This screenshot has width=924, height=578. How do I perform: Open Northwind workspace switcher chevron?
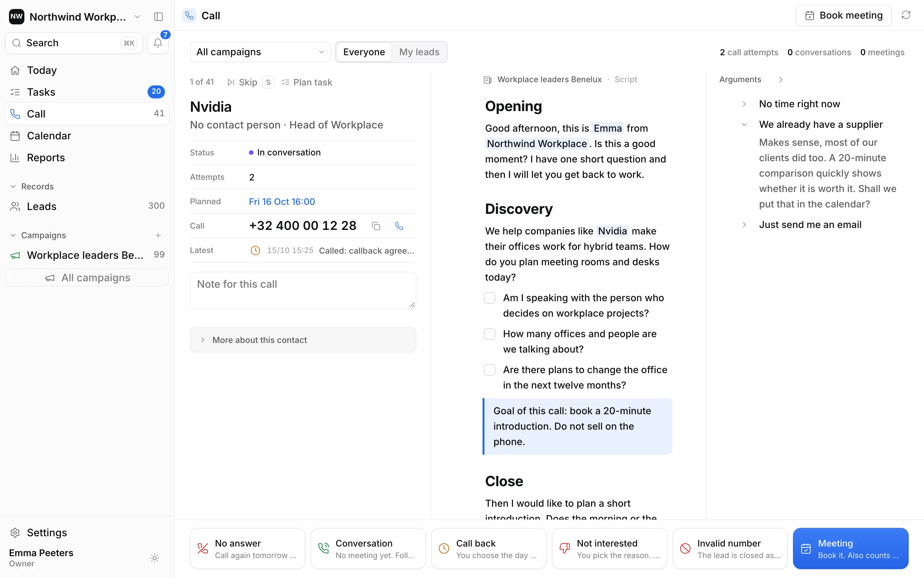[137, 16]
